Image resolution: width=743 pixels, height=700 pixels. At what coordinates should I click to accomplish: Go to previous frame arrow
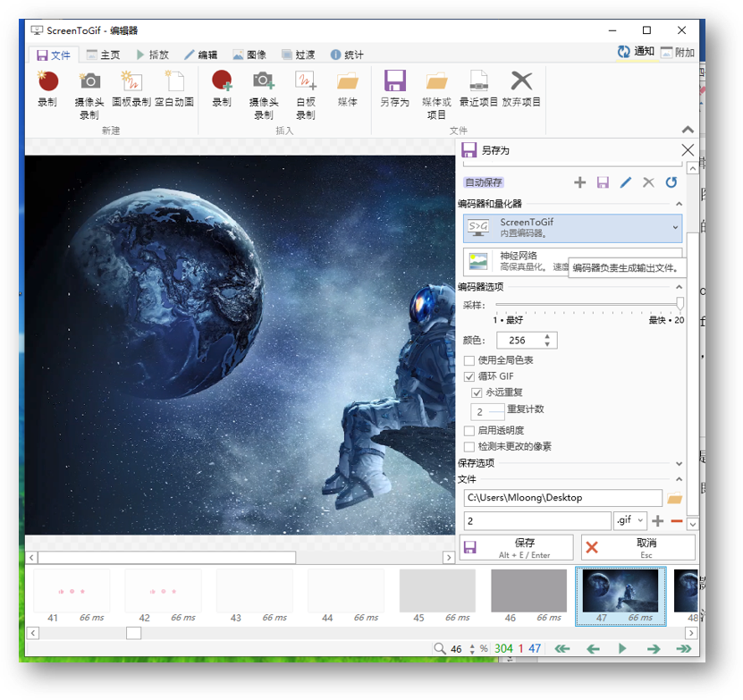593,648
